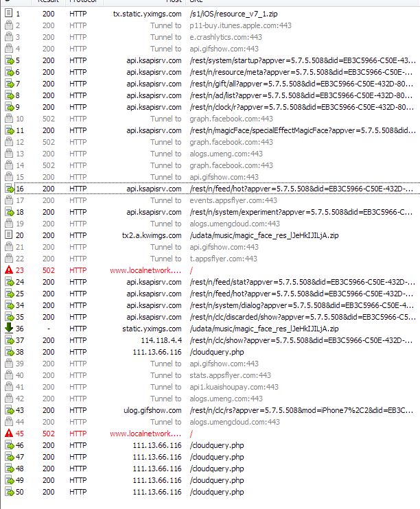Image resolution: width=420 pixels, height=509 pixels.
Task: Click the green arrow icon of session 5
Action: [10, 60]
